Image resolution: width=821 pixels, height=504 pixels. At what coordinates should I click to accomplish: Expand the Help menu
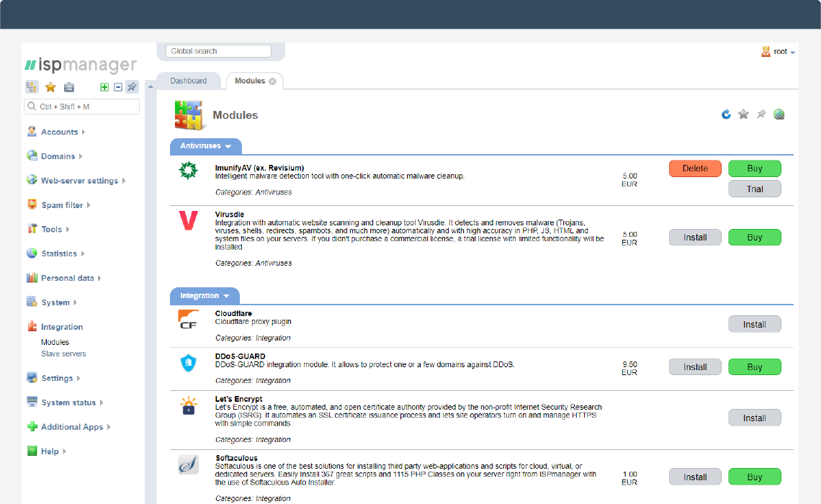(46, 451)
